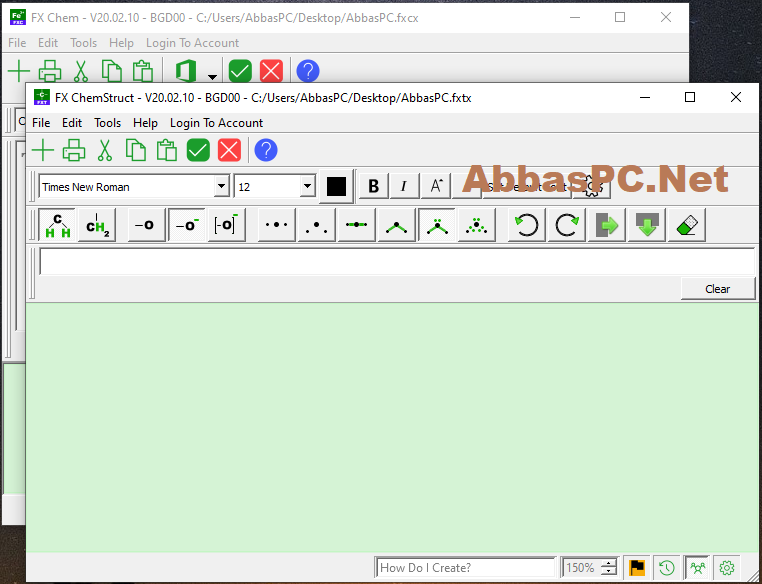Toggle the green people community icon in status bar

click(x=696, y=567)
